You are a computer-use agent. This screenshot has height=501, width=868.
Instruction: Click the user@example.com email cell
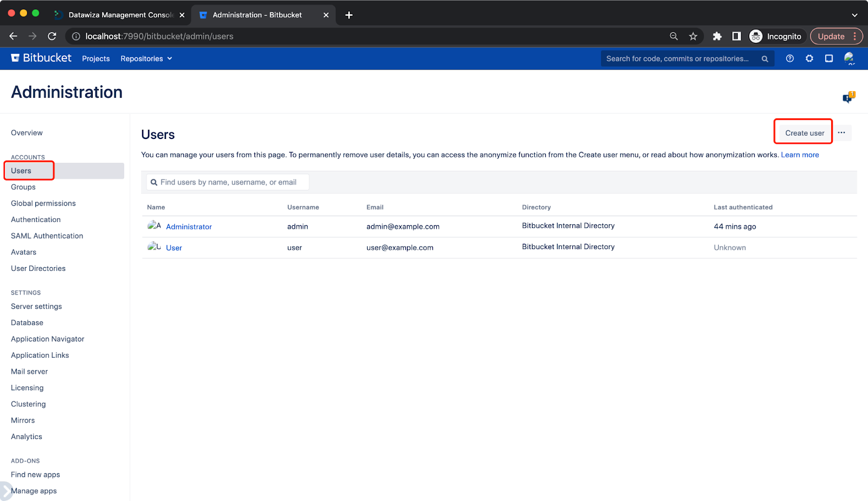[x=400, y=248]
